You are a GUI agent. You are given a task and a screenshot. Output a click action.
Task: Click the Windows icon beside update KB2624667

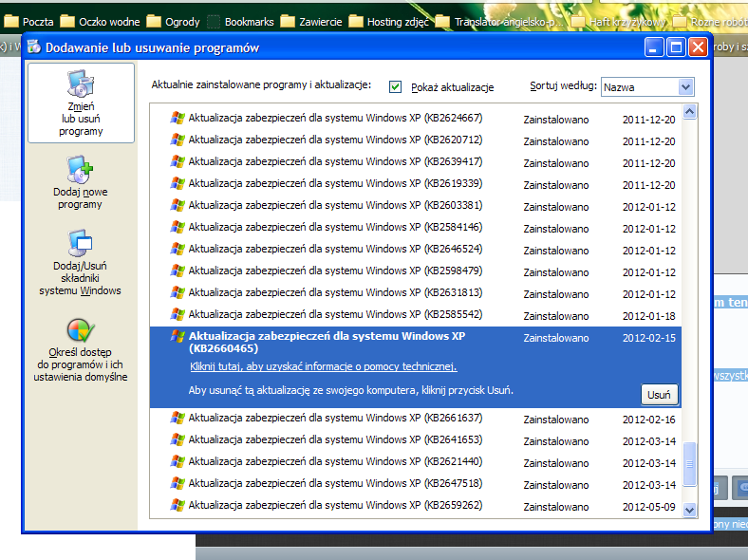click(x=178, y=118)
